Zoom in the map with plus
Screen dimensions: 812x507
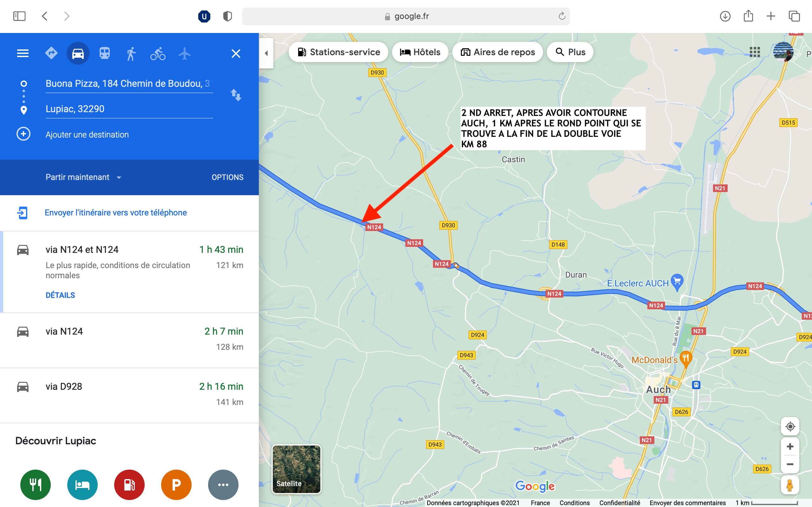point(790,447)
